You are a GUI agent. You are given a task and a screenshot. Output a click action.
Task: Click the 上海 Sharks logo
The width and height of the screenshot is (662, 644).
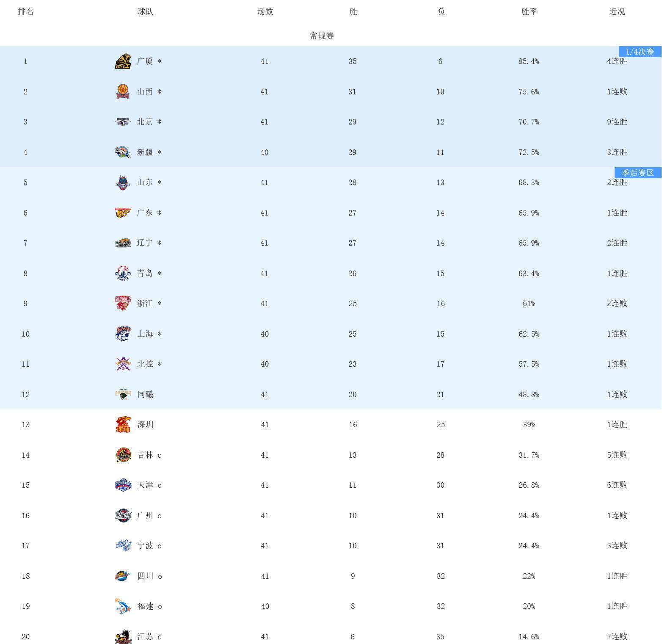[x=123, y=334]
